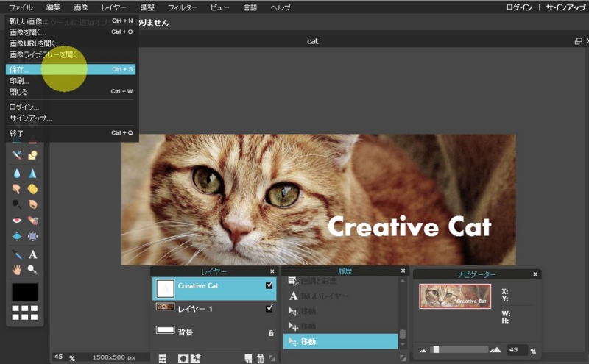589x364 pixels.
Task: Choose サインアップ... in the File menu
Action: point(71,118)
